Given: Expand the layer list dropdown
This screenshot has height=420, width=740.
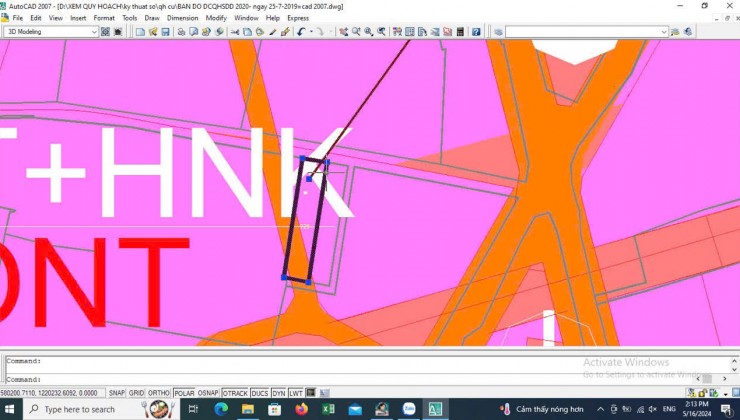Looking at the screenshot, I should [x=664, y=32].
